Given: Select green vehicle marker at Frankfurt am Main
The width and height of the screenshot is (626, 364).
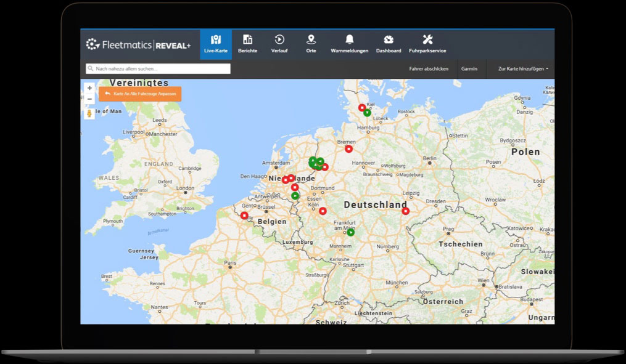Looking at the screenshot, I should tap(350, 232).
